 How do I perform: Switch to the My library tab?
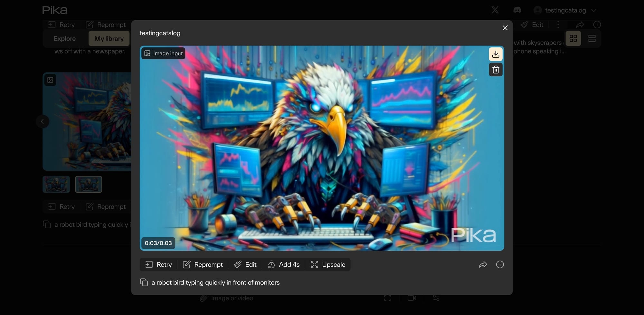click(x=109, y=39)
